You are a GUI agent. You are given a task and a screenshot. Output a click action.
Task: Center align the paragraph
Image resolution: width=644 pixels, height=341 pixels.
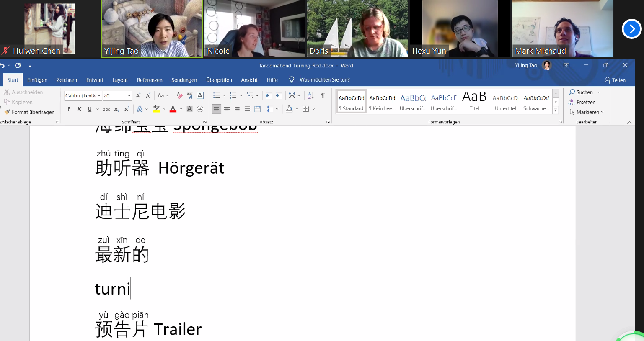click(x=227, y=109)
